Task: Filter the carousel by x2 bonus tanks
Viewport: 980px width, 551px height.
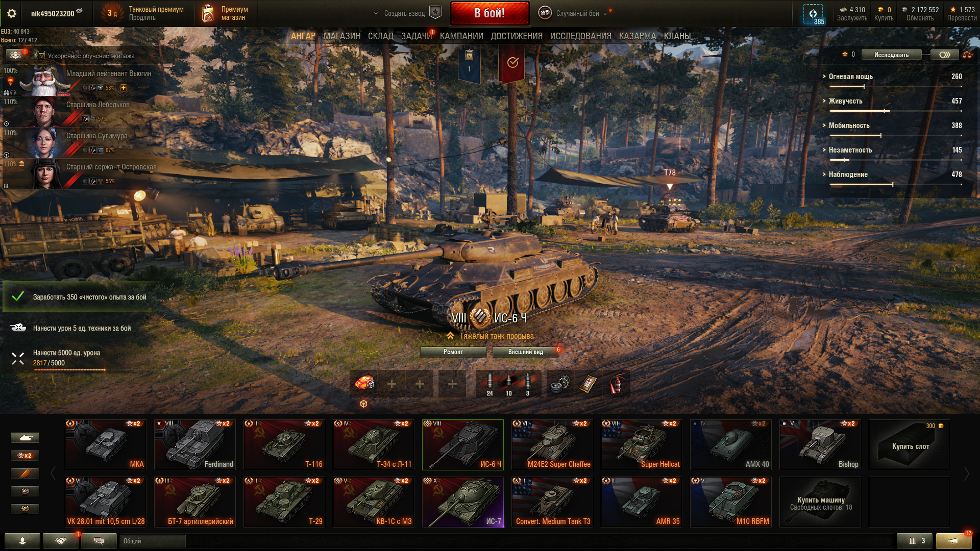Action: click(x=24, y=456)
